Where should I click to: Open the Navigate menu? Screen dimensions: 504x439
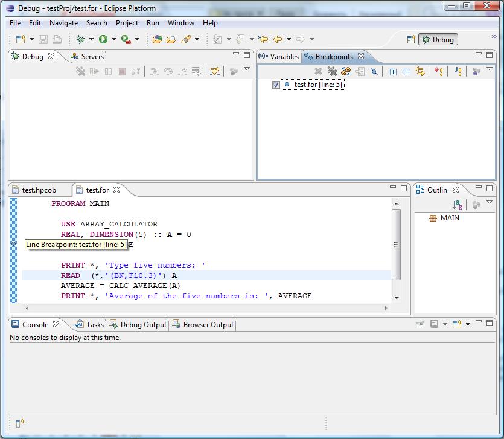pyautogui.click(x=63, y=23)
